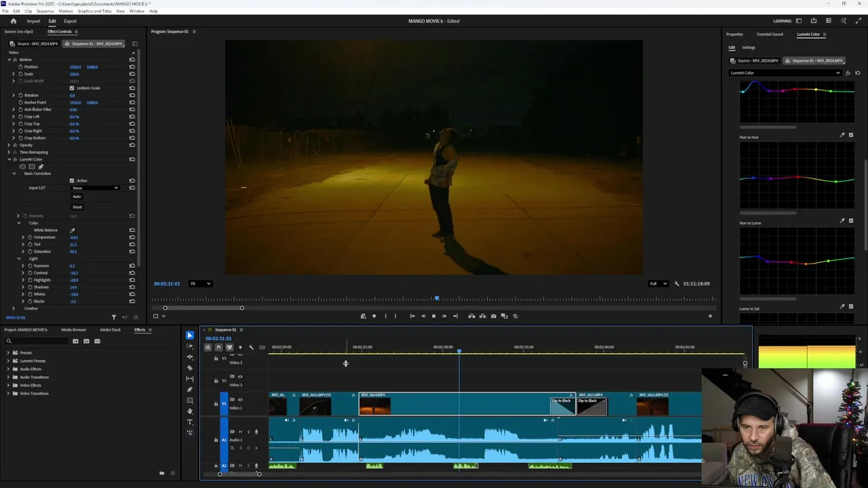Select the Type tool
The image size is (868, 488).
coord(190,422)
